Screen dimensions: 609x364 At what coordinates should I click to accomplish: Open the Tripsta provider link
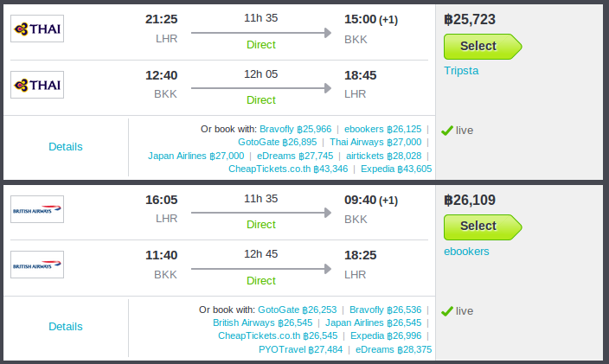(x=461, y=71)
